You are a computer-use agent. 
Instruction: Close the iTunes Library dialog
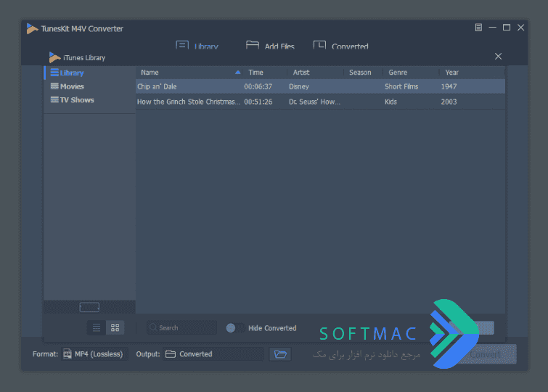click(498, 57)
